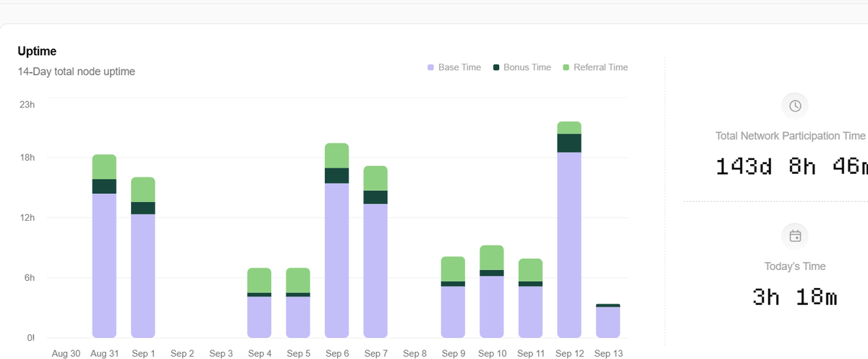Select the Sep 13 uptime bar
Image resolution: width=868 pixels, height=359 pixels.
tap(608, 321)
